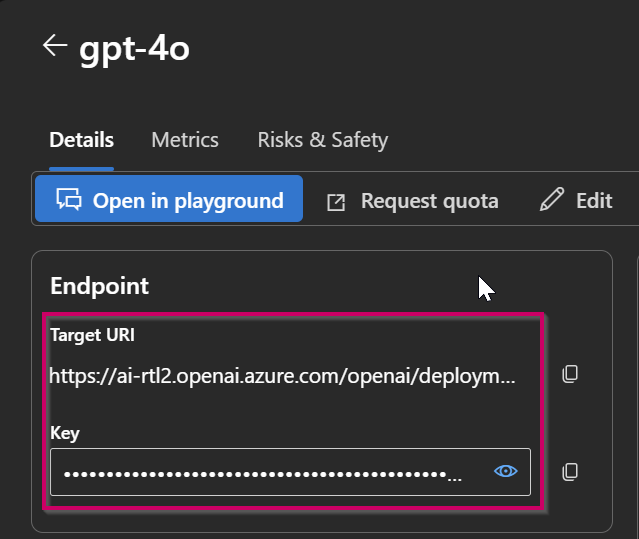Reveal the hidden Key with eye icon
This screenshot has width=639, height=539.
pyautogui.click(x=506, y=471)
